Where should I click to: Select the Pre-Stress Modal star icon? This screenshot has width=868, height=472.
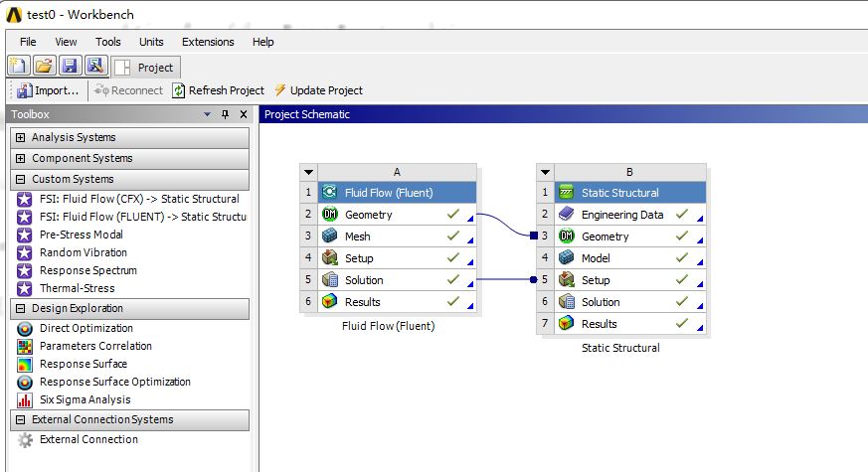pyautogui.click(x=24, y=235)
